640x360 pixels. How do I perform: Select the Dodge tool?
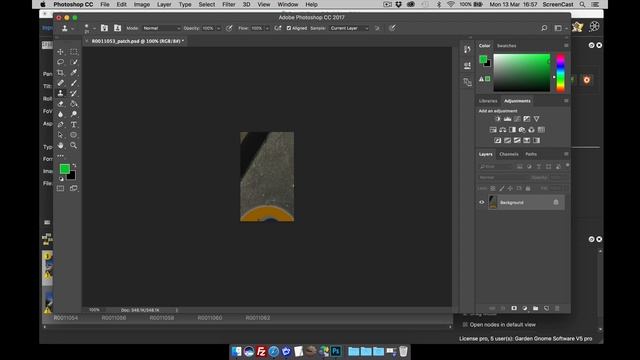pyautogui.click(x=73, y=114)
